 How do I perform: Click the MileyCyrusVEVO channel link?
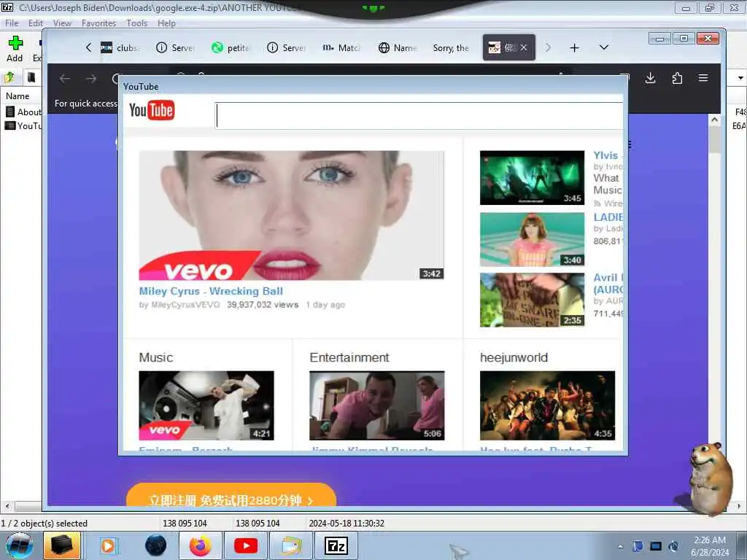click(185, 305)
